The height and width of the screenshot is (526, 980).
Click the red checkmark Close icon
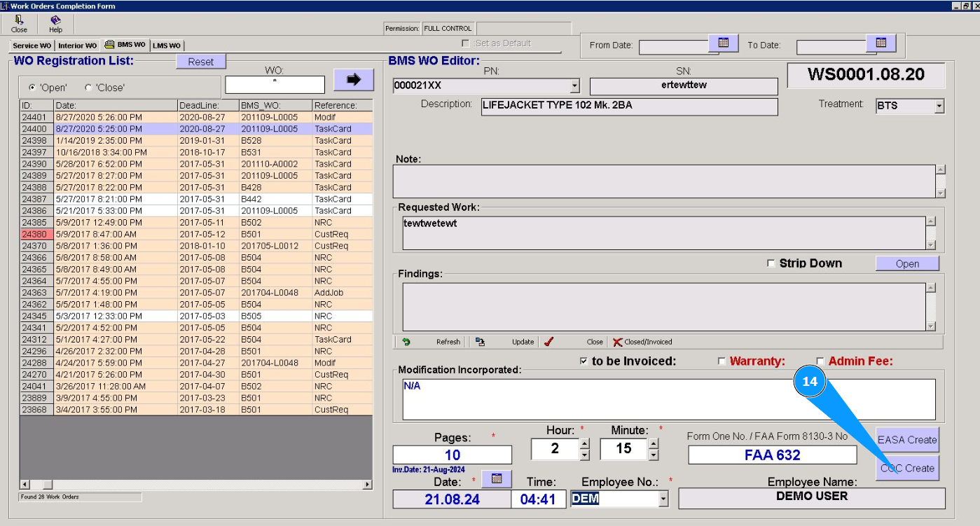click(548, 342)
